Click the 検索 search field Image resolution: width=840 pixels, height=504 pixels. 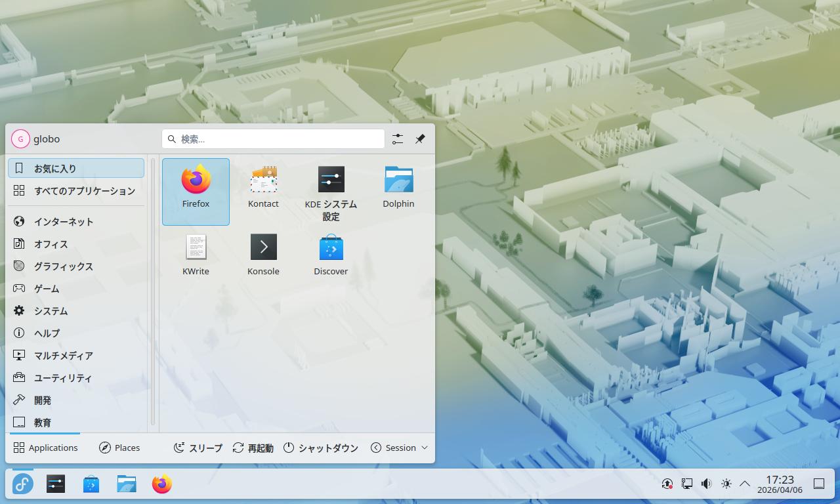[273, 139]
